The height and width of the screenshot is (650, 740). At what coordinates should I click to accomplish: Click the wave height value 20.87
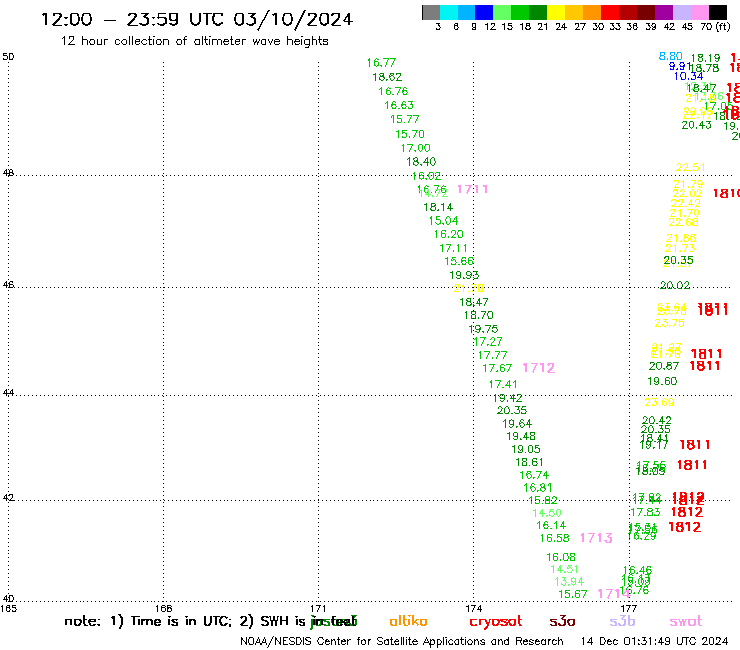[x=664, y=366]
